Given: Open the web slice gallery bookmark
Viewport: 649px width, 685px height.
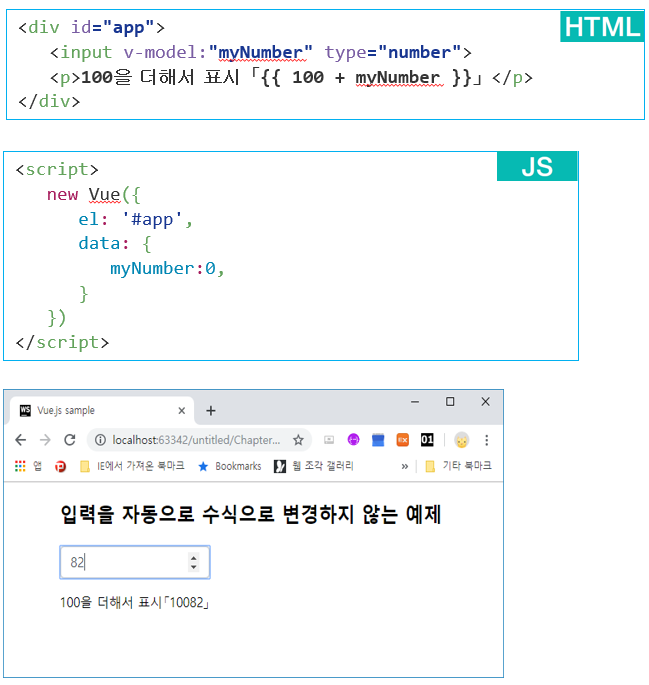Looking at the screenshot, I should pyautogui.click(x=314, y=466).
